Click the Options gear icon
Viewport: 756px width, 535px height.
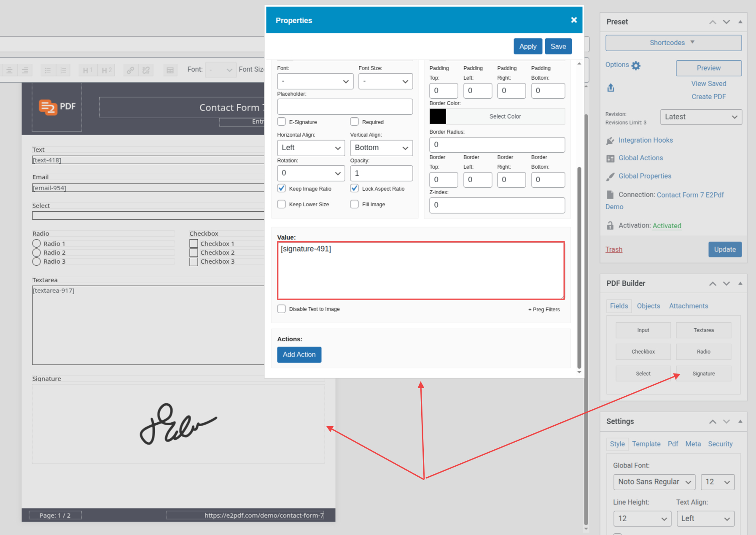click(x=636, y=65)
